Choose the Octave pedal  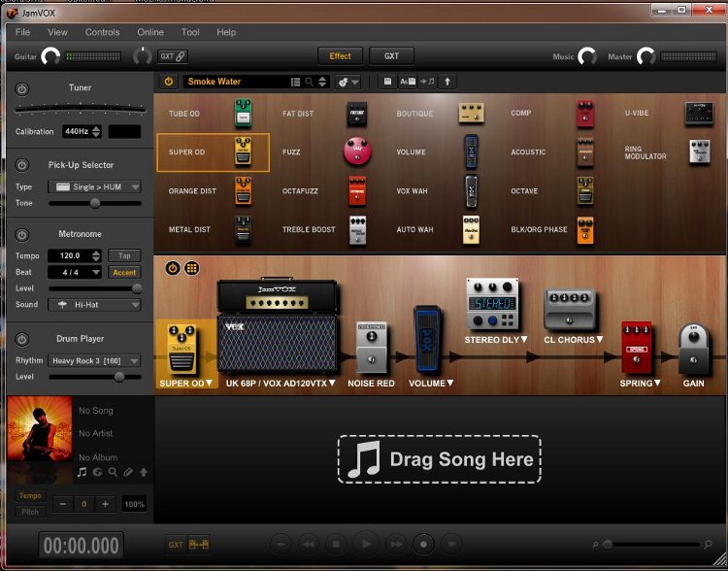coord(585,190)
